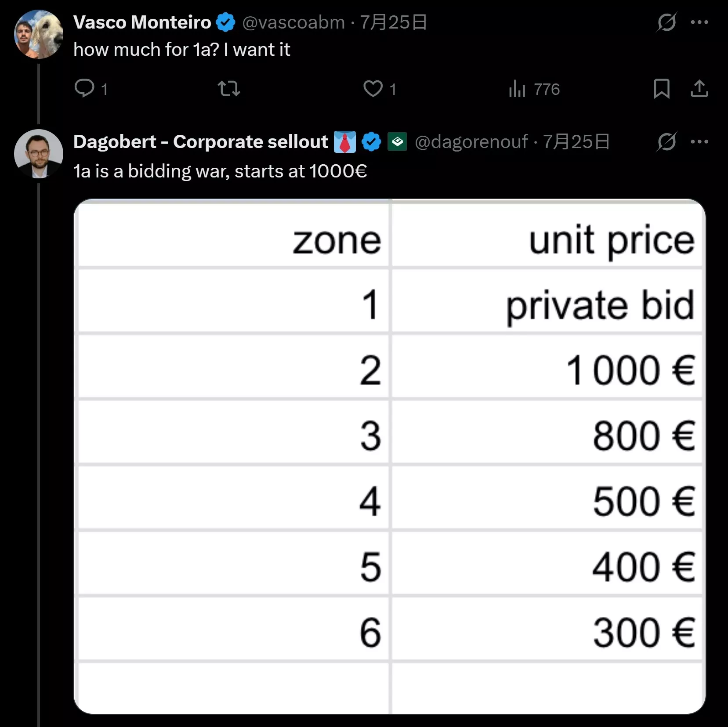Visit @vascoabm handle link
Image resolution: width=728 pixels, height=727 pixels.
pos(293,22)
